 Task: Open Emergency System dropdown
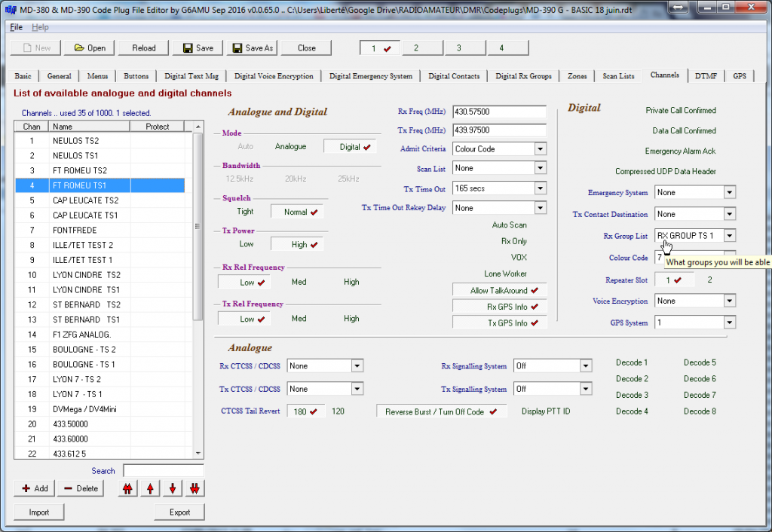pos(730,192)
